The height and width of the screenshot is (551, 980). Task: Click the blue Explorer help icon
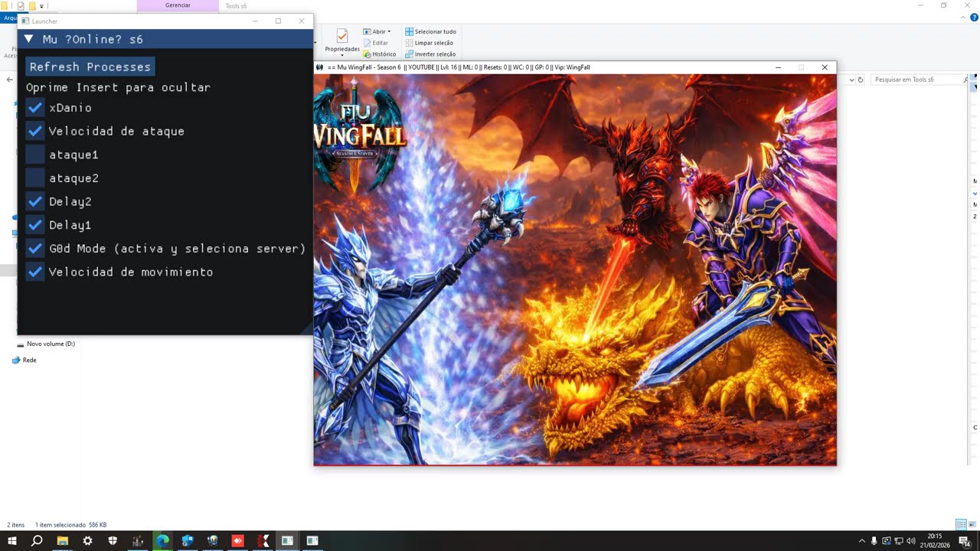974,18
